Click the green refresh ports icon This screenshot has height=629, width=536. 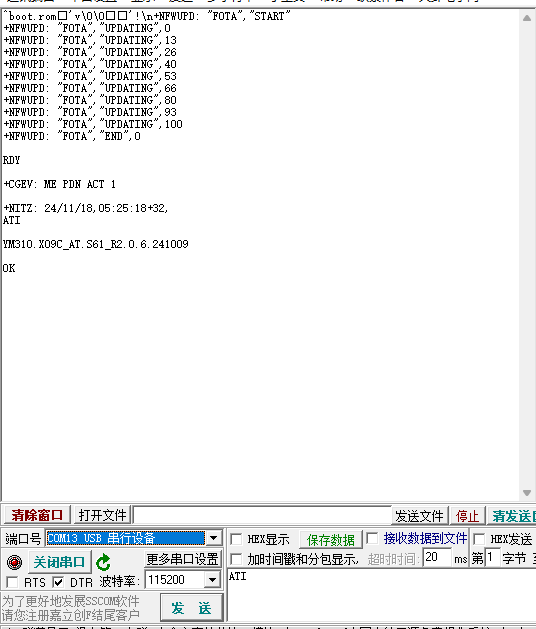coord(104,562)
